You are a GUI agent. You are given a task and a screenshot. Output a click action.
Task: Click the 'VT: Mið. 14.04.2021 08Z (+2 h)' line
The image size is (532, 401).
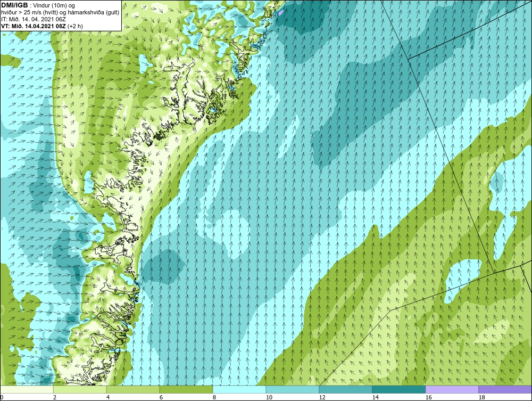pos(41,26)
